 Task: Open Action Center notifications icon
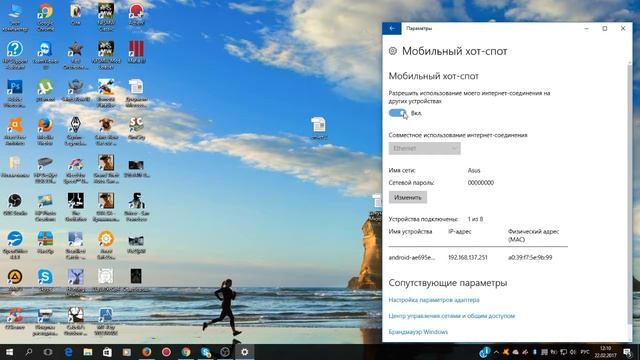tap(628, 352)
